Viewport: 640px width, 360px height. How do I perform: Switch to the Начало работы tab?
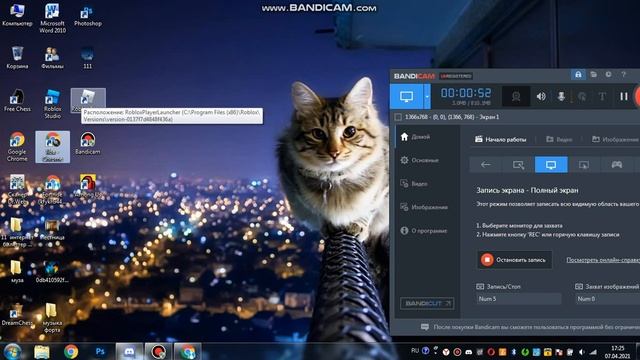coord(501,140)
